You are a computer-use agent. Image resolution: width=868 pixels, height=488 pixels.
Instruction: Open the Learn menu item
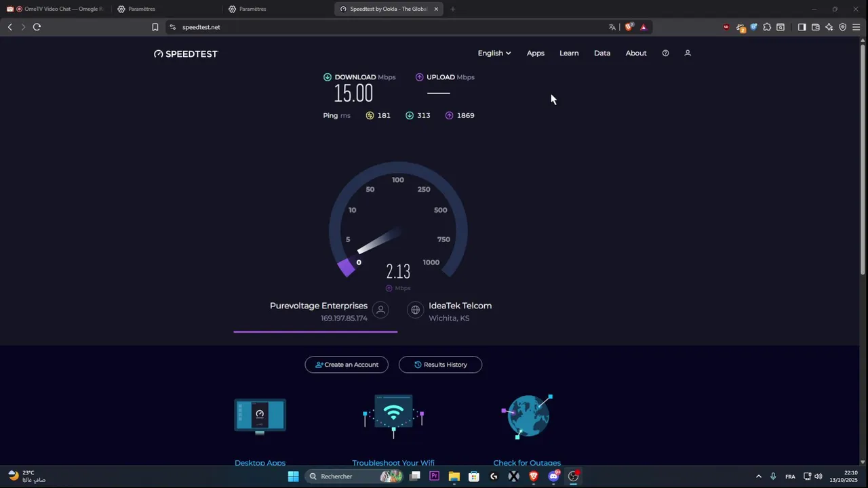point(569,53)
